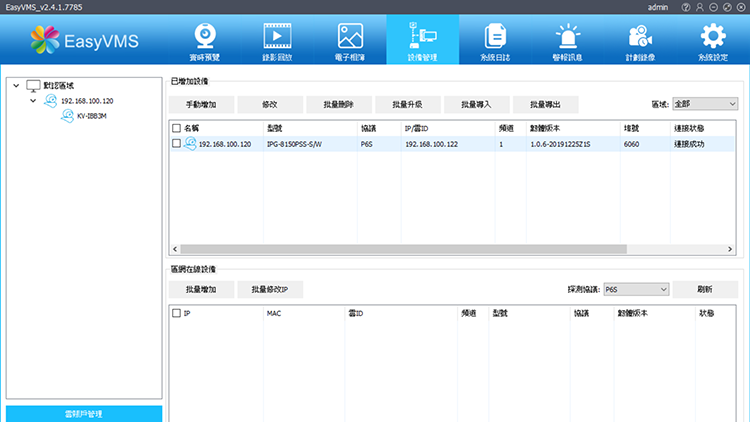
Task: Tick the checkbox for device 192.168.100.120 row
Action: point(177,144)
